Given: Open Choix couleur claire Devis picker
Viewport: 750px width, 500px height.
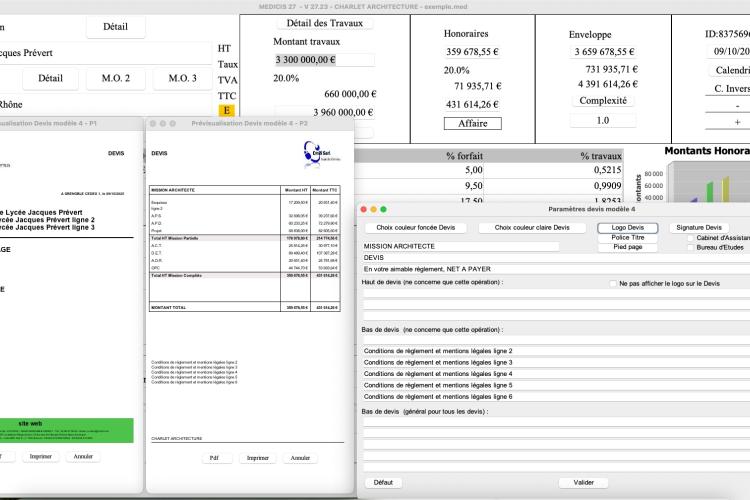Looking at the screenshot, I should point(532,228).
